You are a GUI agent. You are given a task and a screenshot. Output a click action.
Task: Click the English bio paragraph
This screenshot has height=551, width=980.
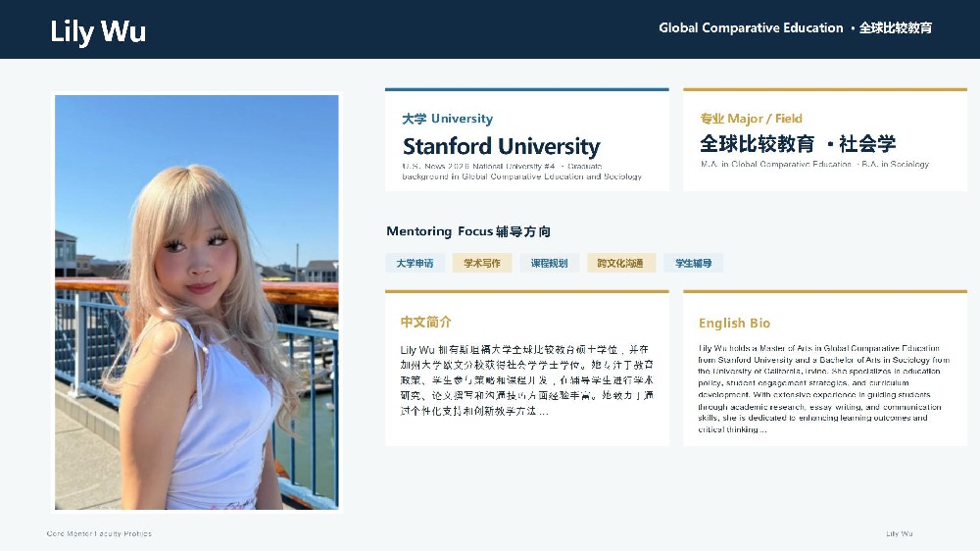point(824,389)
